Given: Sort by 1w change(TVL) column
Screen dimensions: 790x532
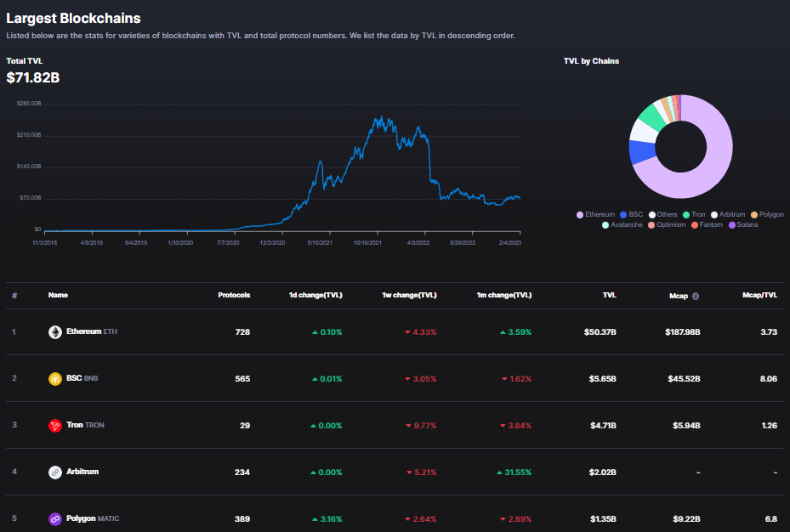Looking at the screenshot, I should point(409,295).
